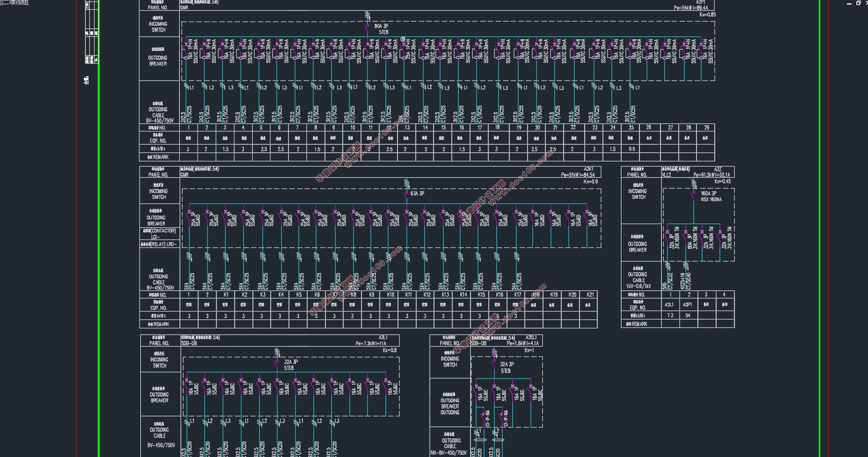Click circuit number 18 in A2P1 table

click(x=497, y=127)
